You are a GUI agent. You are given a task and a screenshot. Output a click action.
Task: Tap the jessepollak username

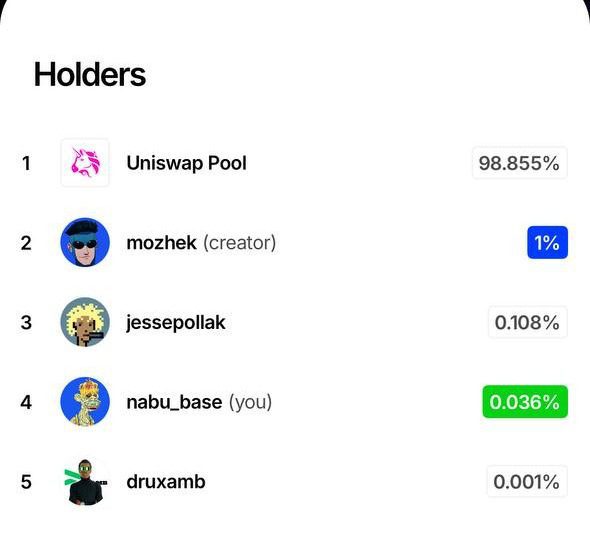(x=176, y=323)
